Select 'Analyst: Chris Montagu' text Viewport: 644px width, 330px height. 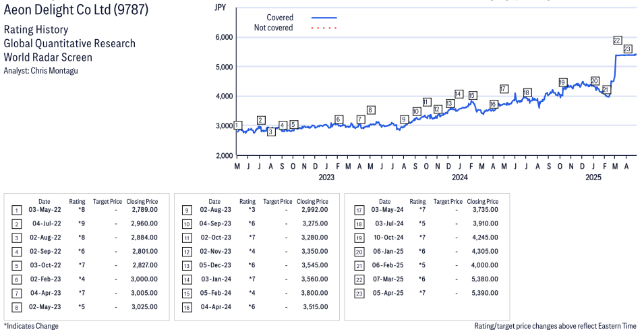(40, 71)
